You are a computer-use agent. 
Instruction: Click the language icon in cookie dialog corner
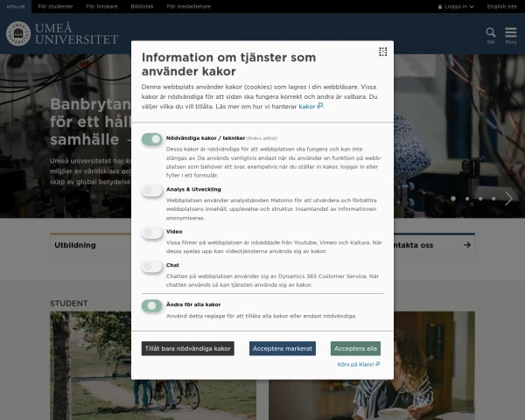pos(382,52)
